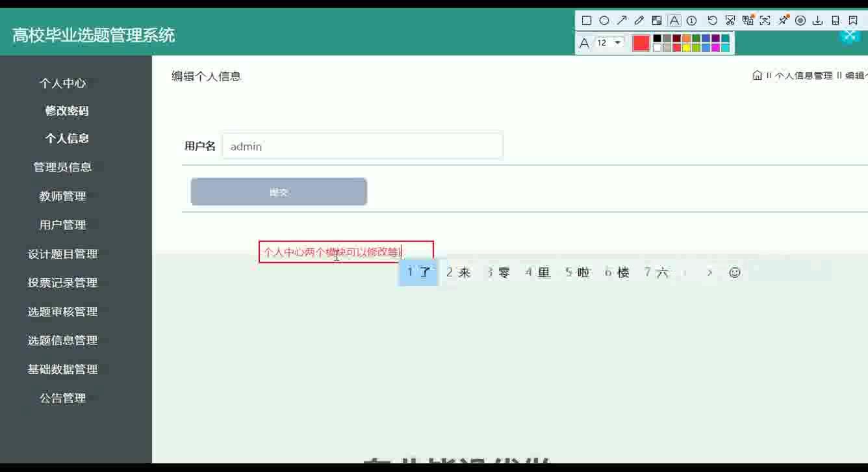Start screen recording with record icon
The height and width of the screenshot is (472, 868).
coord(800,20)
